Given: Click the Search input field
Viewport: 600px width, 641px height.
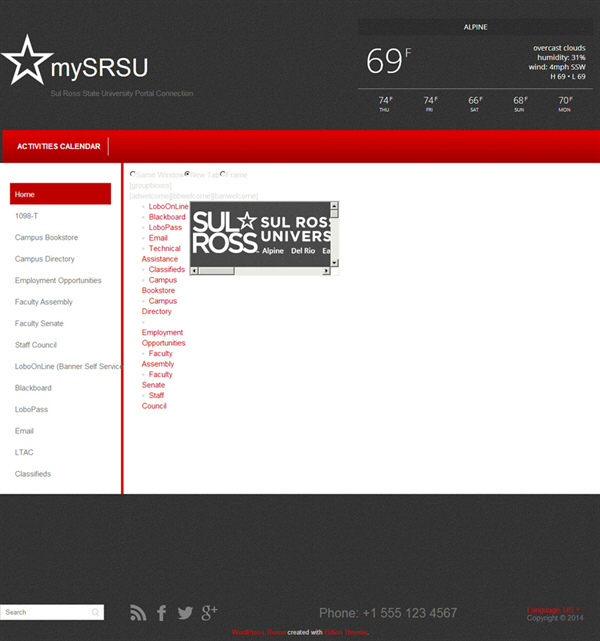Looking at the screenshot, I should (x=45, y=612).
